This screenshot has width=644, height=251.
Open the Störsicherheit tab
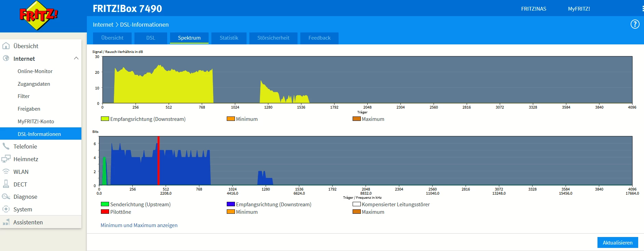tap(273, 38)
